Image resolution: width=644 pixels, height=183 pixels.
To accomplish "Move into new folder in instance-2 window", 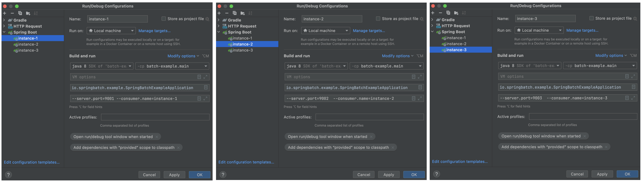I will coord(242,13).
